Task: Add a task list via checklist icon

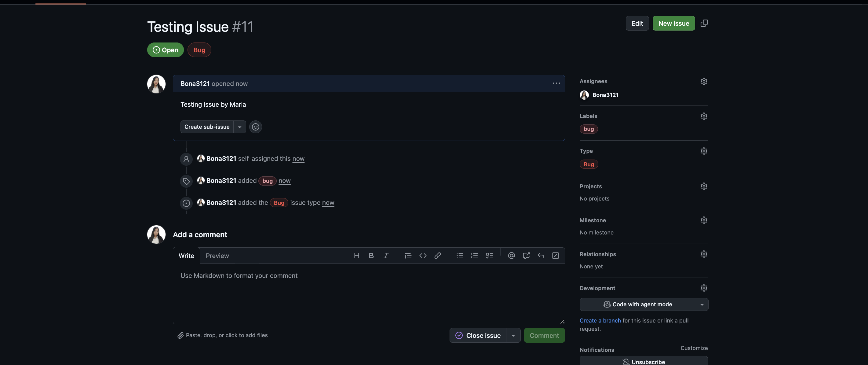Action: pyautogui.click(x=489, y=256)
